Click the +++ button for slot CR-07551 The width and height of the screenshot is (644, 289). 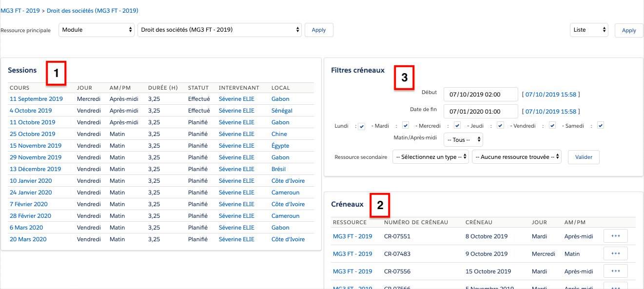coord(615,236)
